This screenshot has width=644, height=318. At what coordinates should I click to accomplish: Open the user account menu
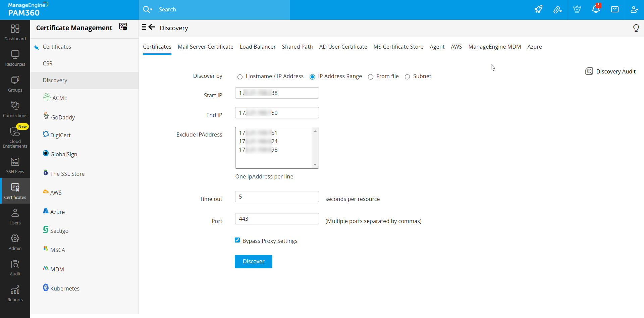click(634, 9)
